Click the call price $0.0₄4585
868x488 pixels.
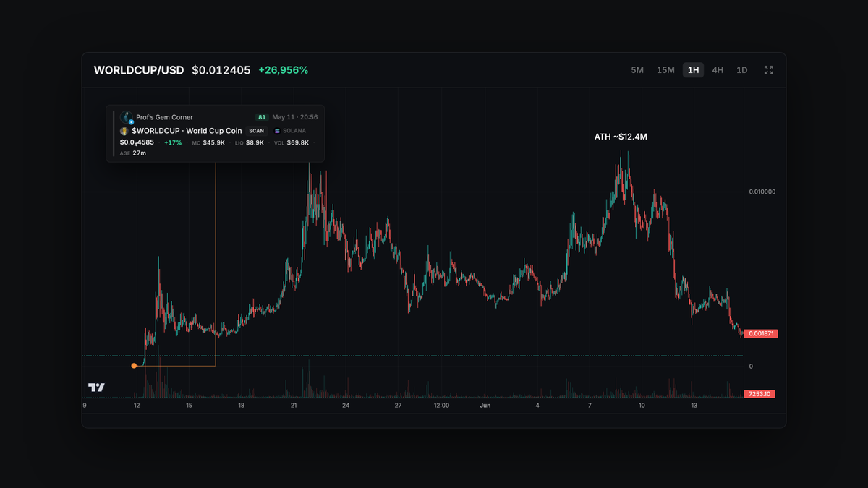(137, 142)
